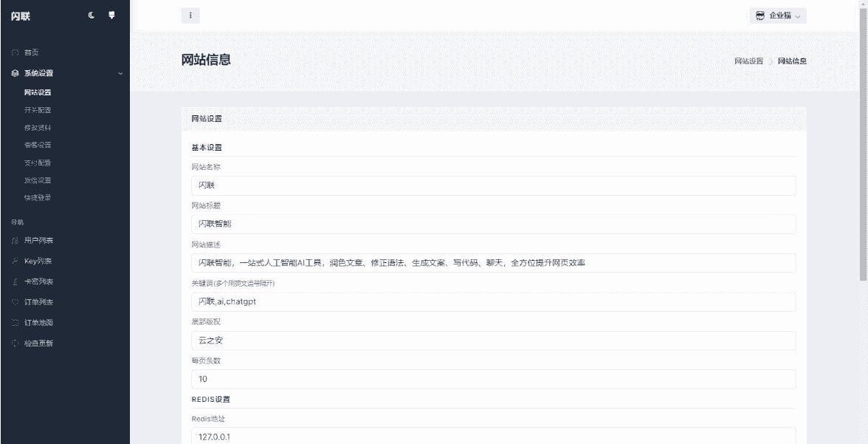Click the 订单地图 map icon
The height and width of the screenshot is (444, 868).
point(15,323)
